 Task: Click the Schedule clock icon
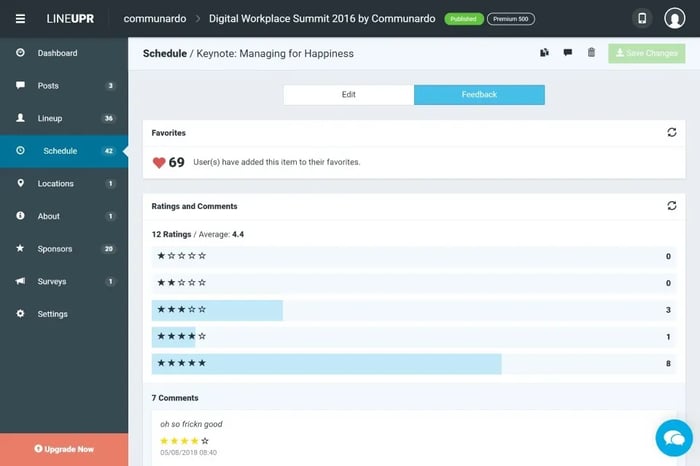click(20, 150)
